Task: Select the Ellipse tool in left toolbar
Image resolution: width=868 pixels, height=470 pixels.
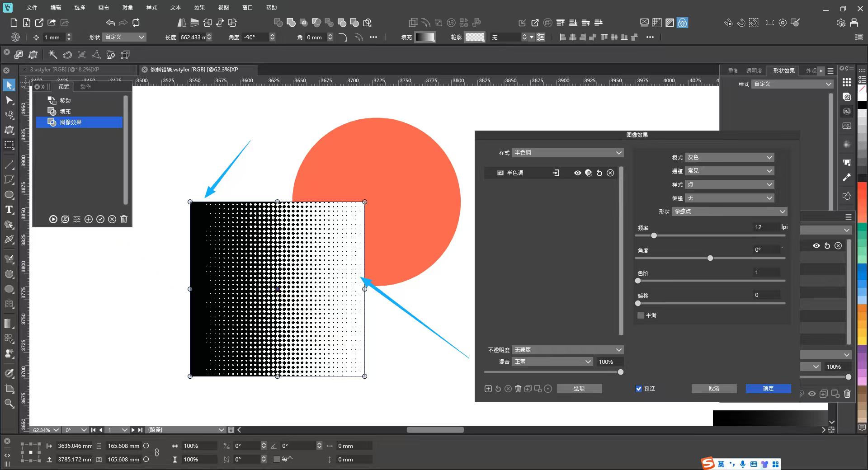Action: [9, 195]
